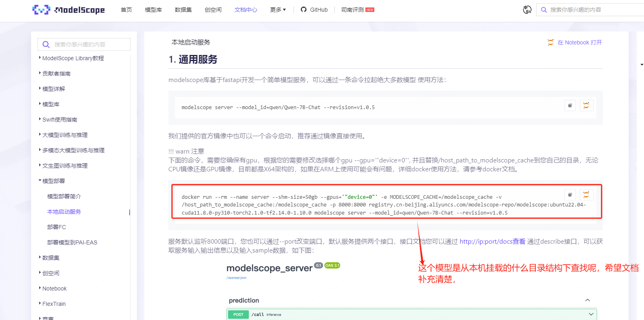Open 模型部署简介 page
The width and height of the screenshot is (644, 320).
pos(64,196)
